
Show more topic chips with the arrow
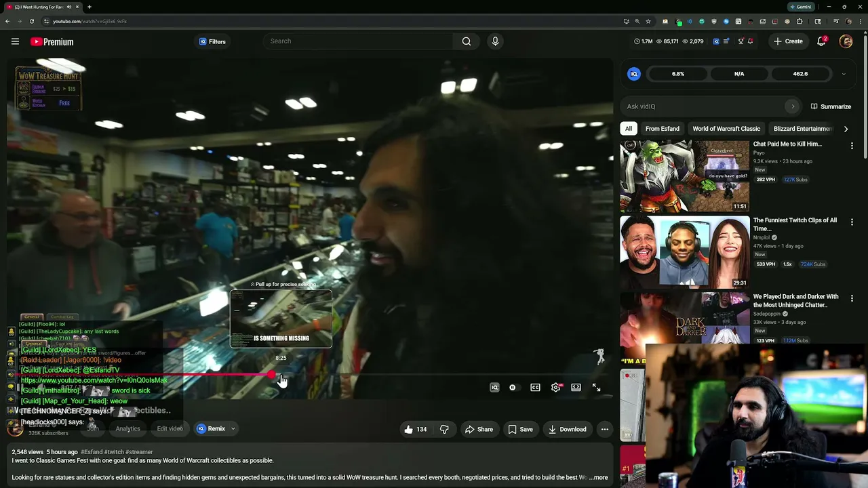coord(846,129)
